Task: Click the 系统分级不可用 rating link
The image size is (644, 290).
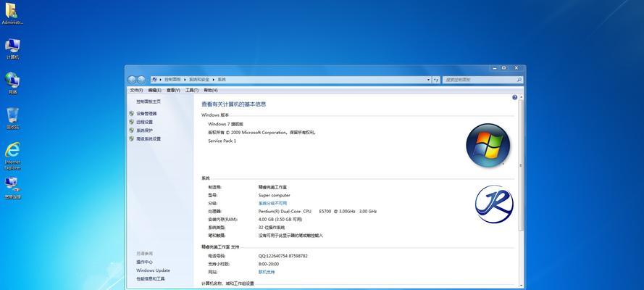Action: 272,203
